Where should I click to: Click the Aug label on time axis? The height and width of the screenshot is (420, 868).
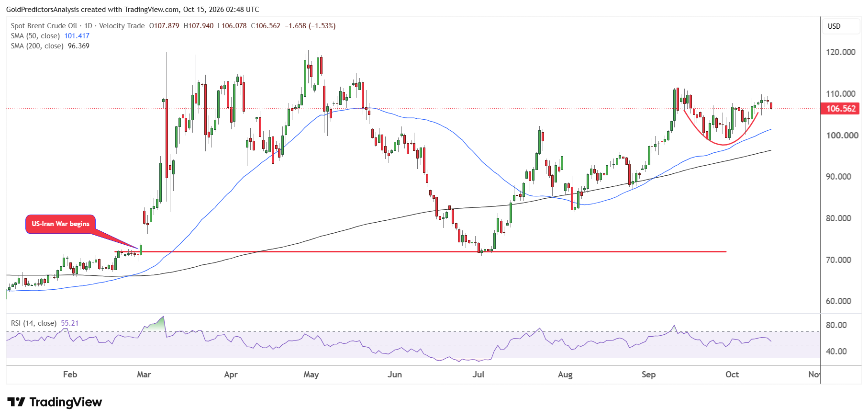[565, 375]
